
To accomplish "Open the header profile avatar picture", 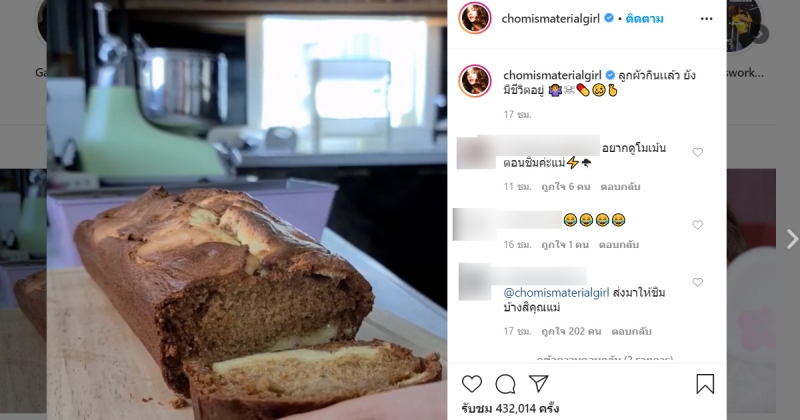I will tap(474, 18).
